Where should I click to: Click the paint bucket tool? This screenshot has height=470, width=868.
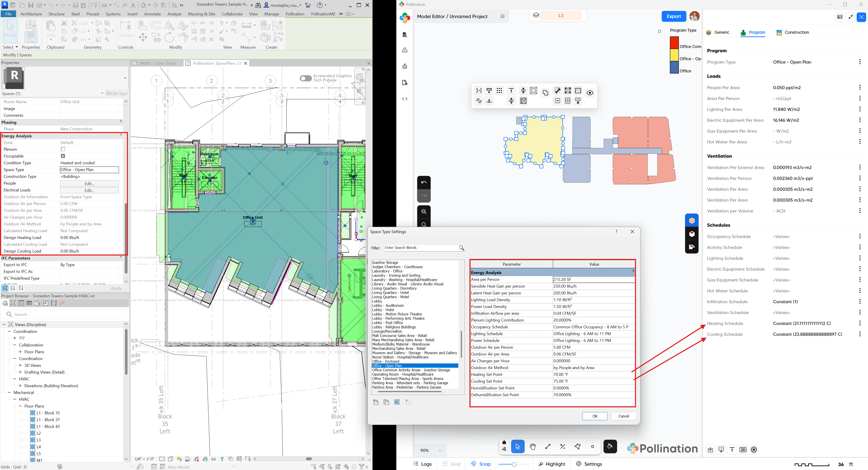(610, 446)
